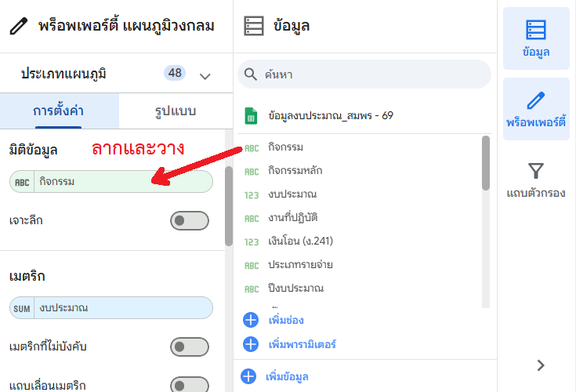Click the งบประมาณ metric chip under เมตริก

(x=111, y=308)
